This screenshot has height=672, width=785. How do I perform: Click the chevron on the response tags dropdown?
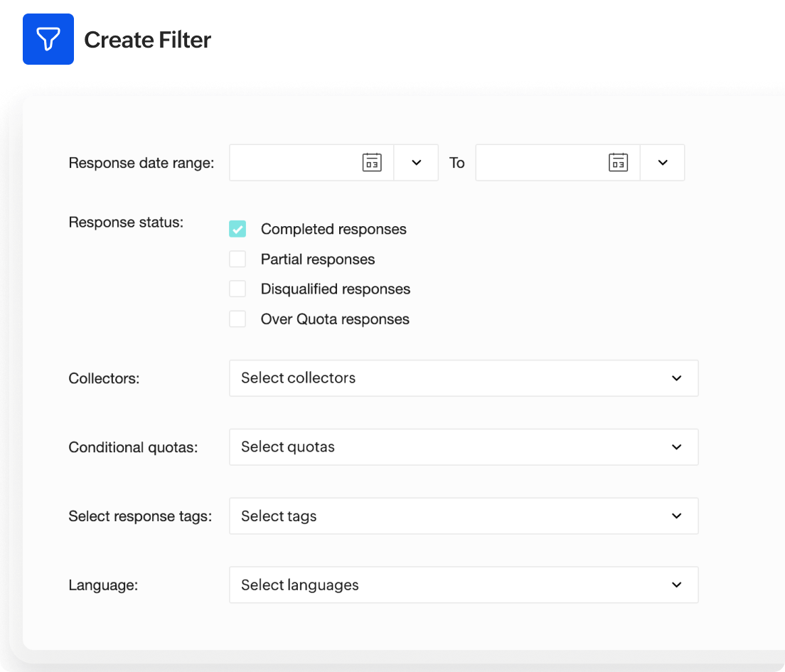(x=676, y=516)
